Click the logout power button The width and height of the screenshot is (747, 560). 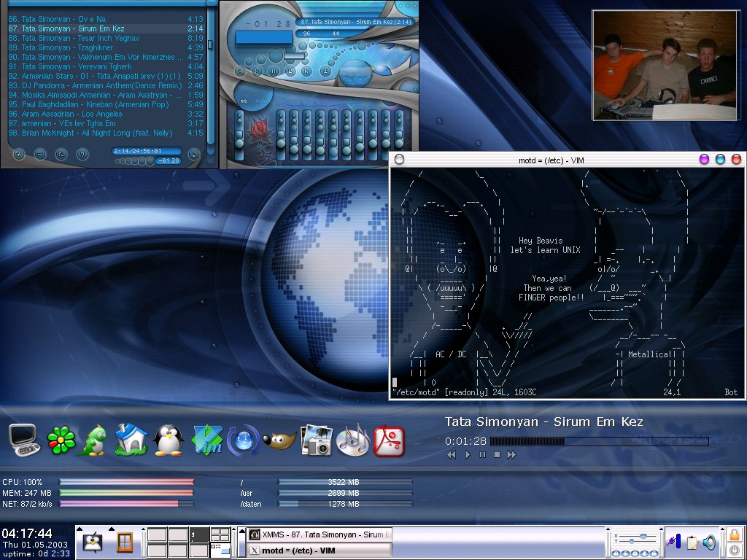point(734,551)
